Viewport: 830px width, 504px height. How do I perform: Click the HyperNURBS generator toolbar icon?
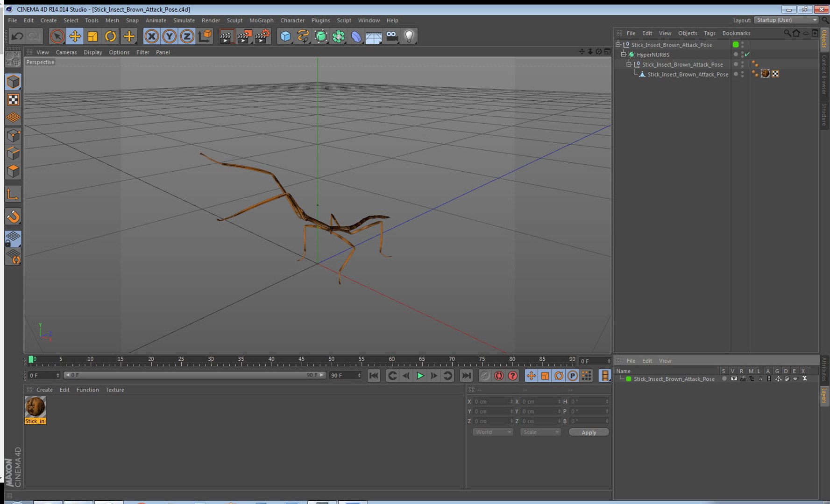click(x=321, y=36)
